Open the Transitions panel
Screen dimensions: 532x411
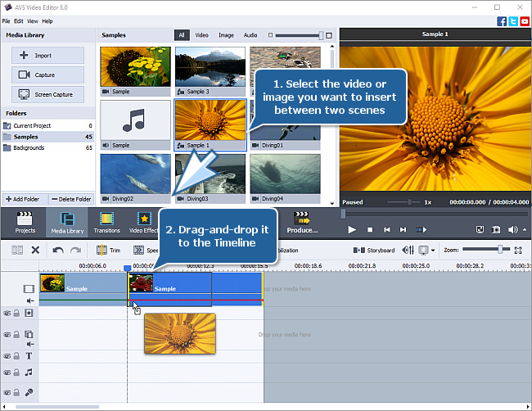pos(106,222)
